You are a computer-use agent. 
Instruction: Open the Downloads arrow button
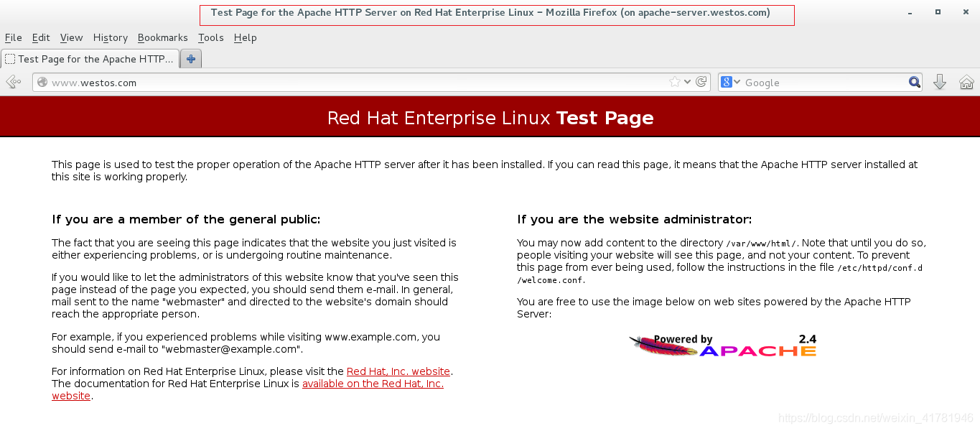[x=940, y=82]
